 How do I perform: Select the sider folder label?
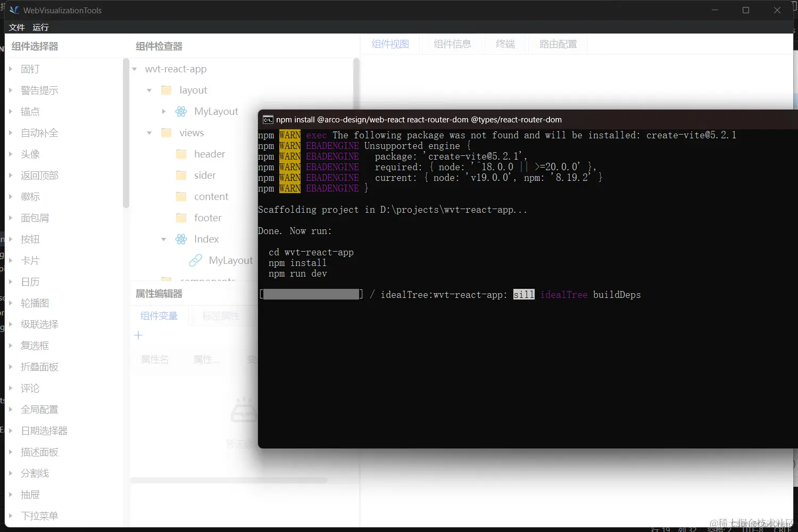point(205,176)
